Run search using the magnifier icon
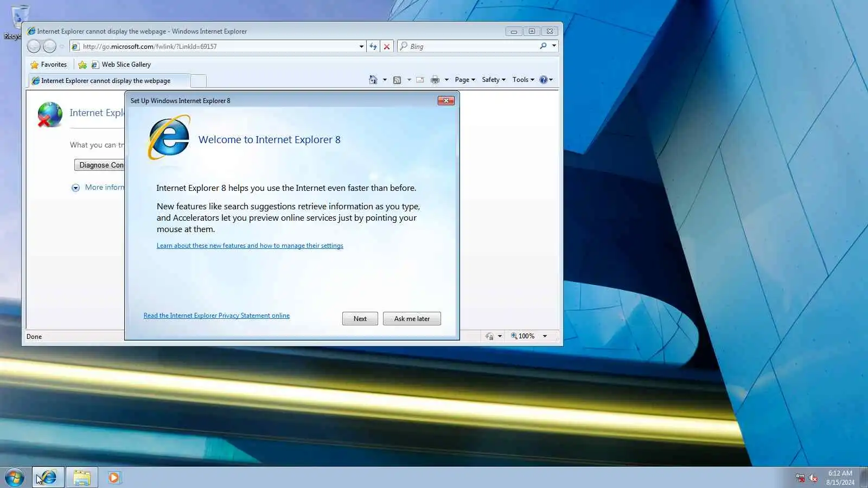The image size is (868, 488). [543, 46]
